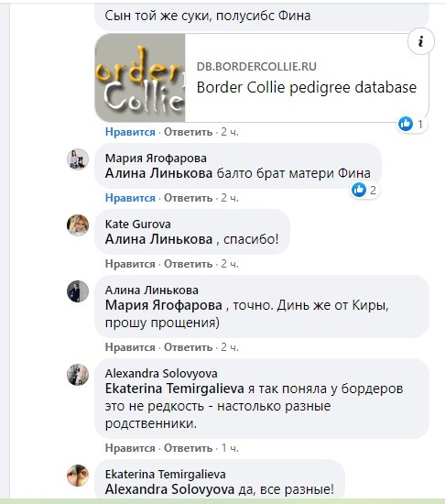Reply to Алина Линькова's apology comment
The width and height of the screenshot is (445, 504).
coord(188,347)
